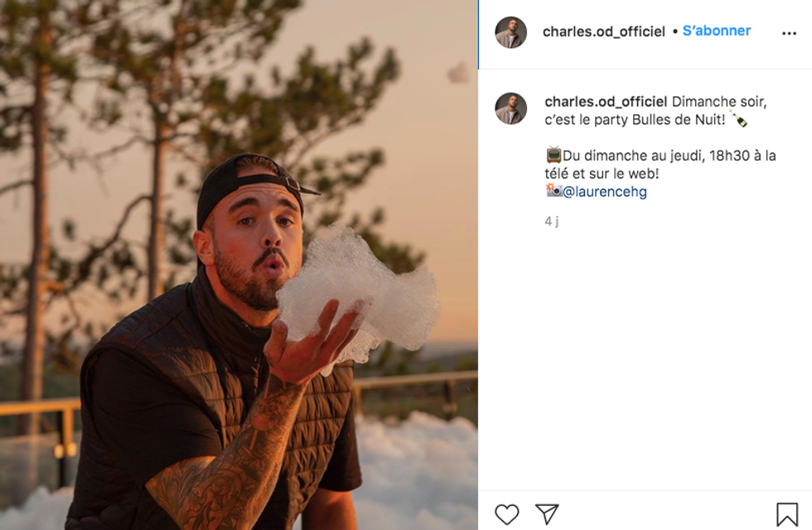Open the three-dot more options menu
Image resolution: width=812 pixels, height=530 pixels.
789,33
